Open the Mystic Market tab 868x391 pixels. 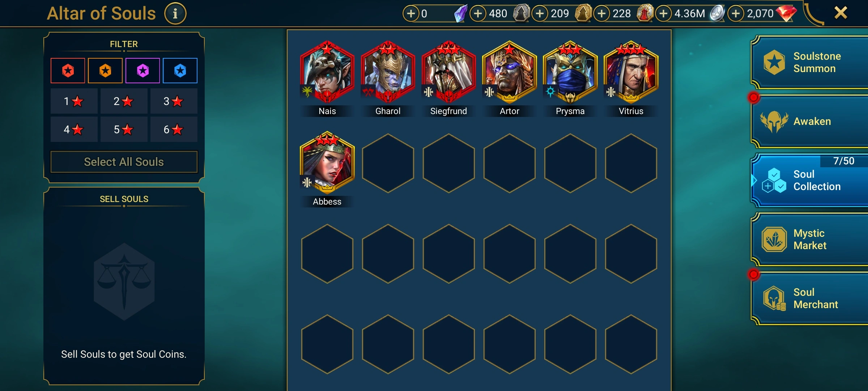pyautogui.click(x=810, y=239)
